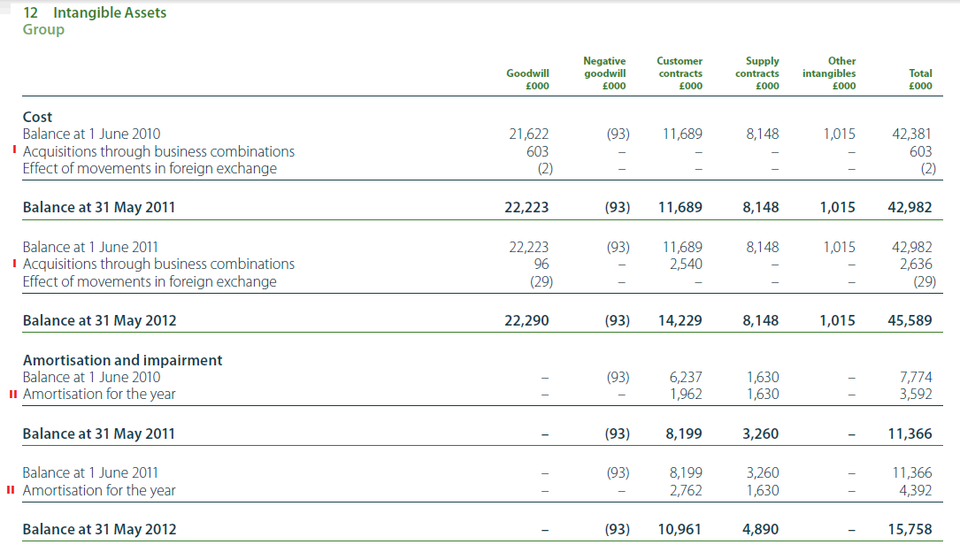
Task: Select the bold goodwill balance 22,290
Action: pos(526,321)
